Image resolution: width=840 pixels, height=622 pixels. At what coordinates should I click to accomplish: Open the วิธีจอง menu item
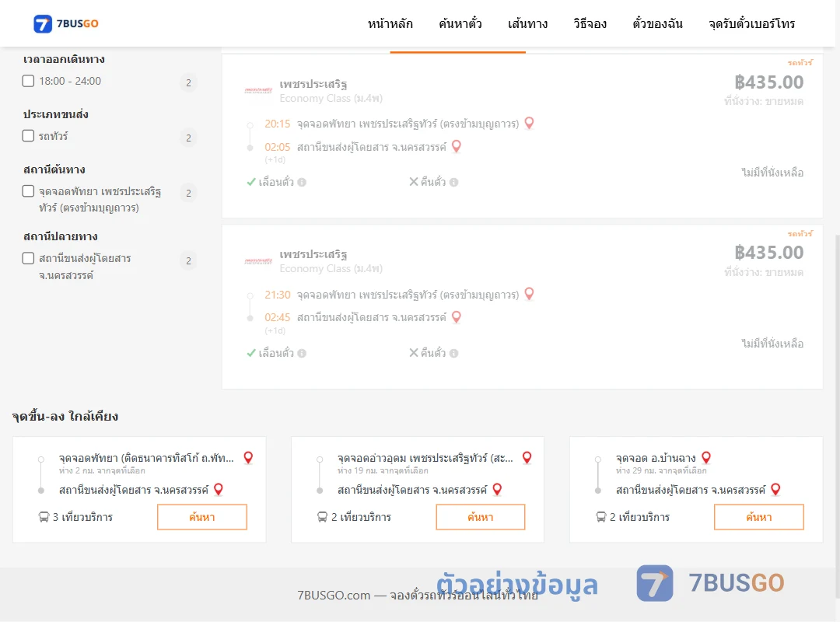pos(590,23)
